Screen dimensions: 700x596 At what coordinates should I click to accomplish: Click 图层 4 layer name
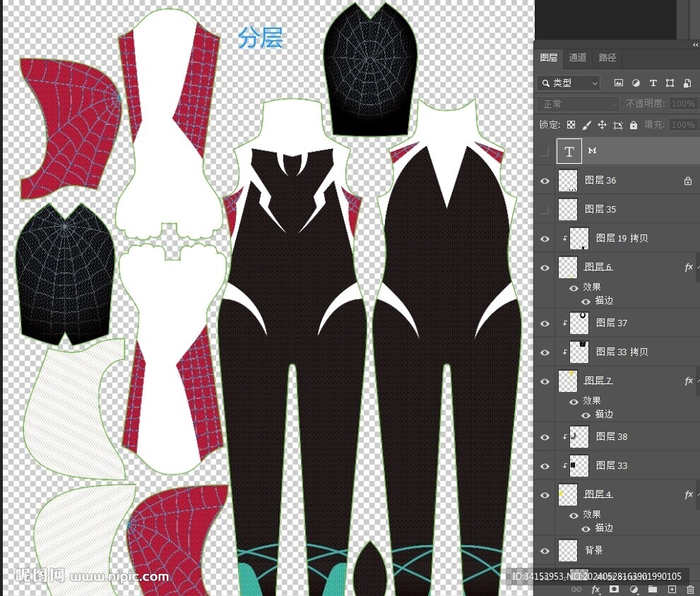pyautogui.click(x=598, y=494)
